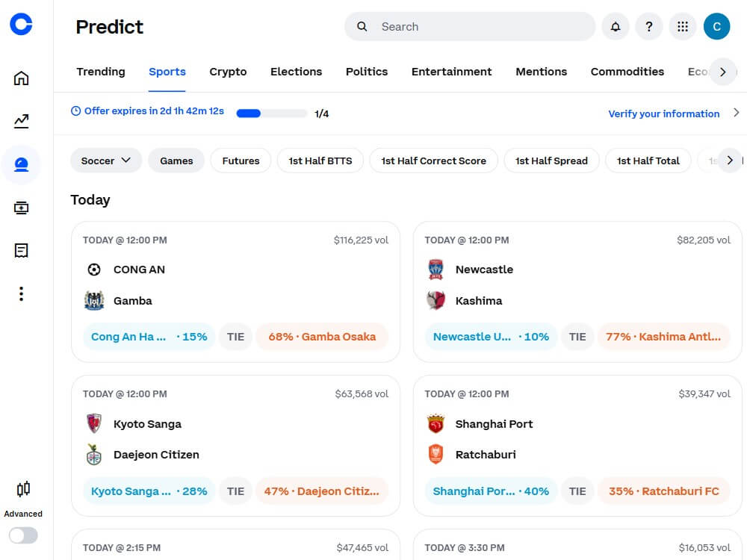
Task: Pick TIE in Newcastle vs Kashima
Action: (577, 337)
